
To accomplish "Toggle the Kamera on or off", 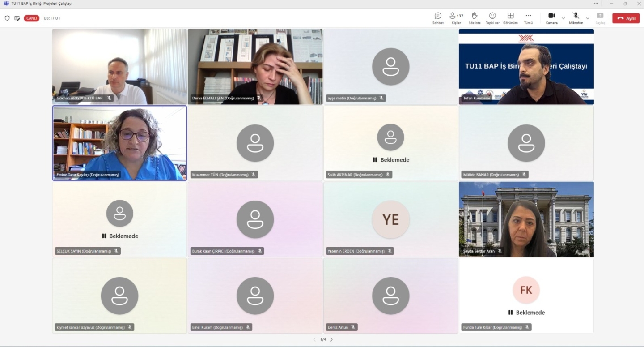I will pyautogui.click(x=551, y=18).
